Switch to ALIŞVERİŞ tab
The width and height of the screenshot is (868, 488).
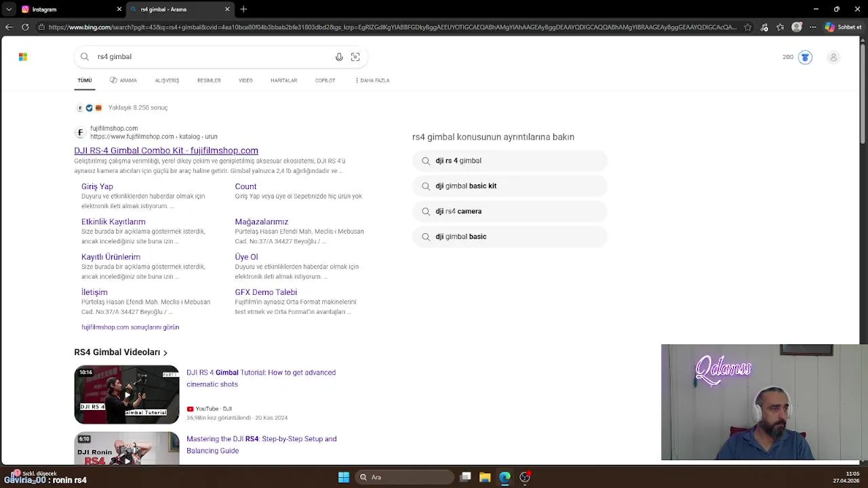[167, 80]
